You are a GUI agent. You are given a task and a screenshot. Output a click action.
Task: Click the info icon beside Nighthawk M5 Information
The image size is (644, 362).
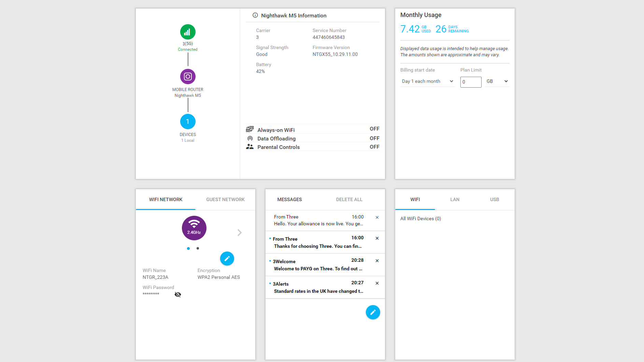point(255,15)
